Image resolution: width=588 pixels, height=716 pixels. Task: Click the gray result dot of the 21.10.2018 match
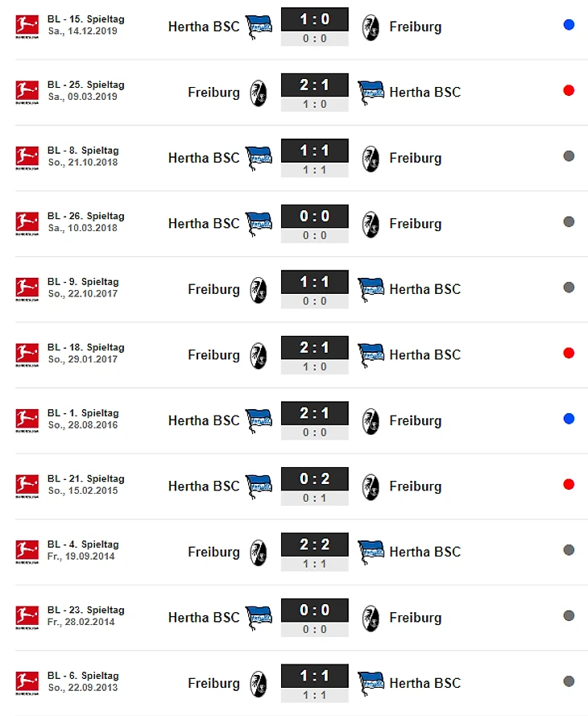tap(569, 156)
